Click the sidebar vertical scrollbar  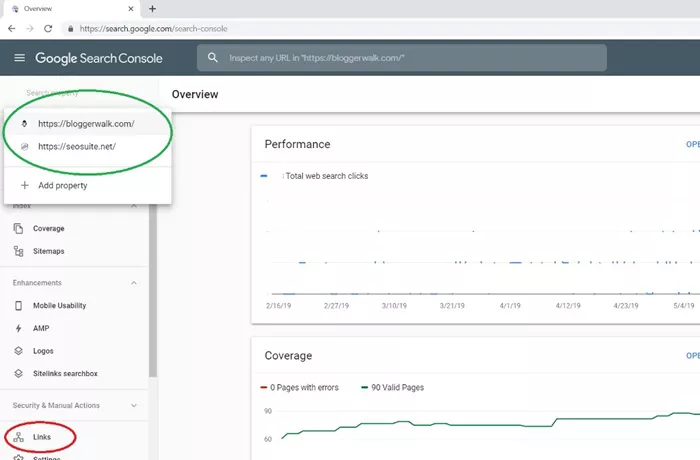click(153, 290)
